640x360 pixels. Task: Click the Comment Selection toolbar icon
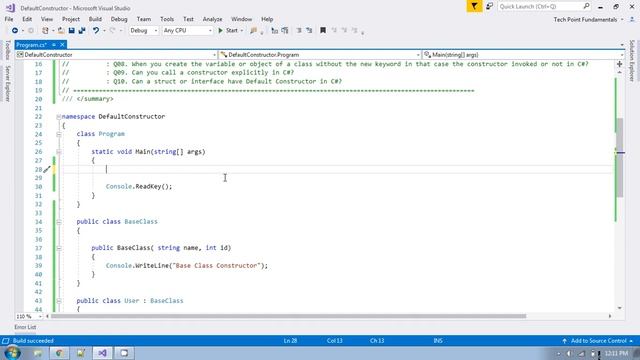pyautogui.click(x=275, y=31)
